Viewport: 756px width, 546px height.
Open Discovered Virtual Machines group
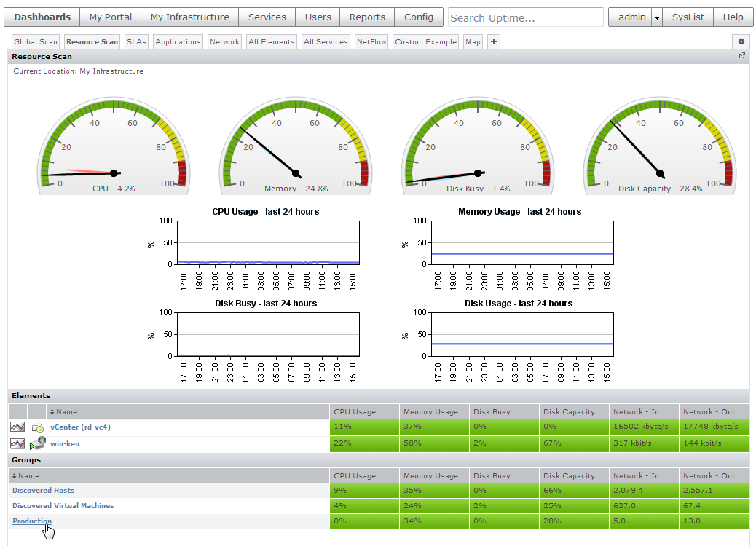click(63, 506)
